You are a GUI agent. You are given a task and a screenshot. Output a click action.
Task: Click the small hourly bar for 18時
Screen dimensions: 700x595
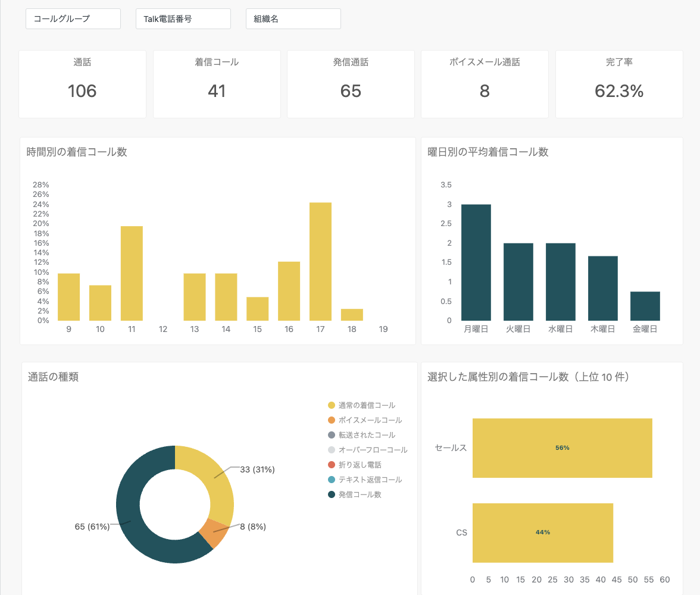tap(352, 315)
